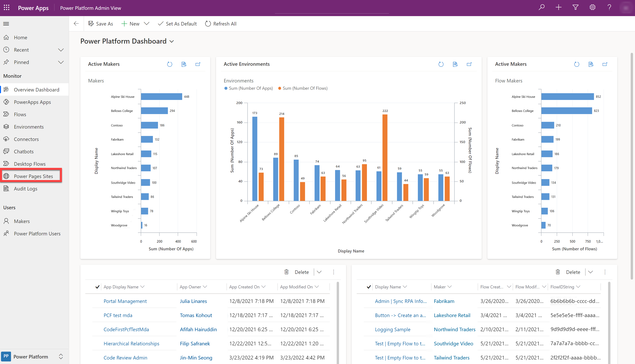Toggle the App Display Name checkbox
The height and width of the screenshot is (364, 635).
pyautogui.click(x=97, y=287)
